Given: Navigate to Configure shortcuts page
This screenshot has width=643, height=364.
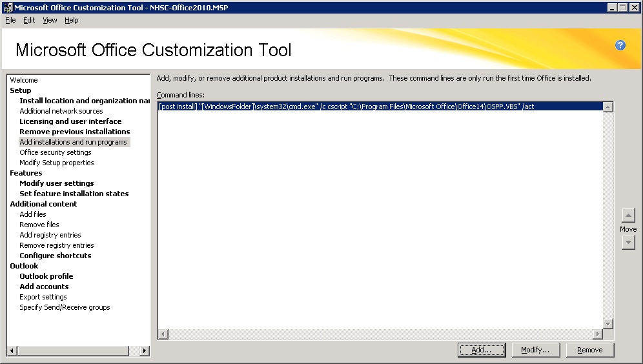Looking at the screenshot, I should 56,256.
